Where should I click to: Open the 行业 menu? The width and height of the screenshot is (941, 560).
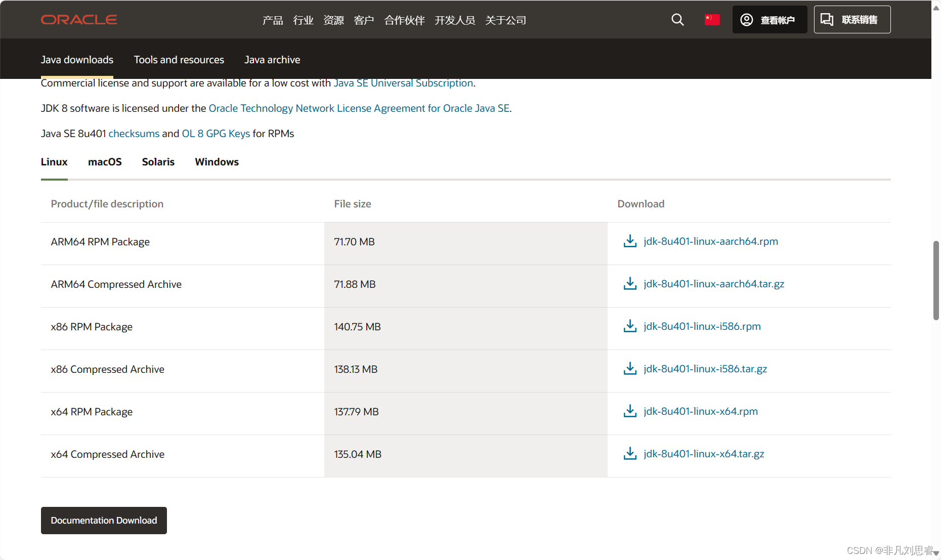(303, 20)
